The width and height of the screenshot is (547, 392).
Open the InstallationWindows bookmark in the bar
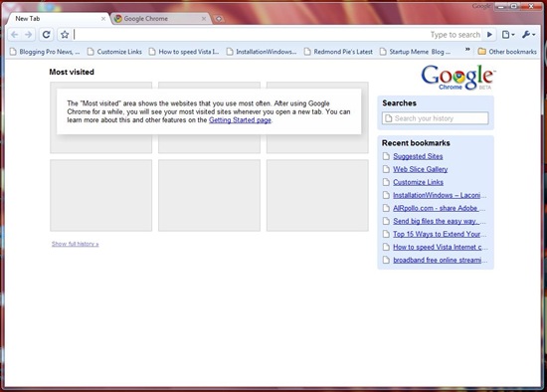click(x=262, y=52)
